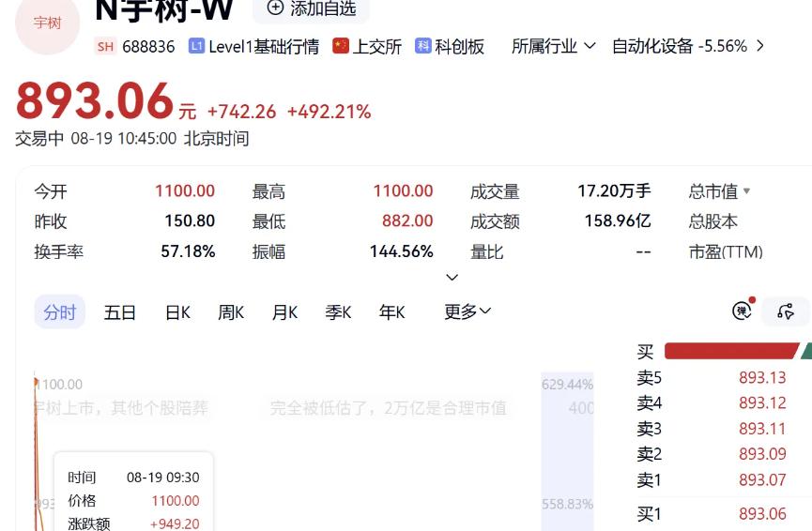812x531 pixels.
Task: Click the current price 893.06
Action: pos(95,100)
